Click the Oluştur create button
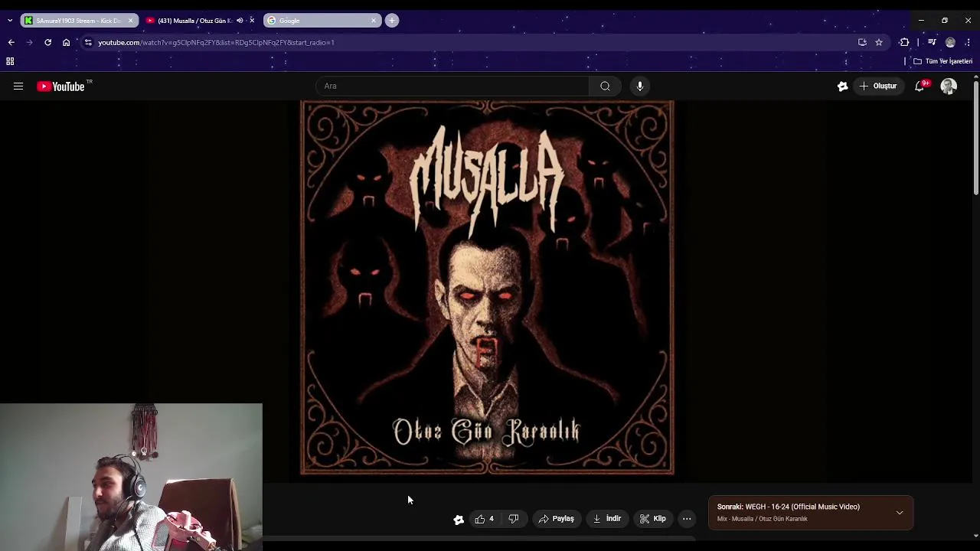This screenshot has width=980, height=551. (877, 86)
